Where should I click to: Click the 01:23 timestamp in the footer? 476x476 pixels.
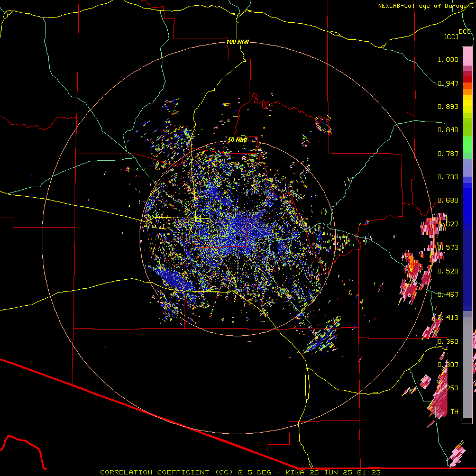pyautogui.click(x=369, y=472)
